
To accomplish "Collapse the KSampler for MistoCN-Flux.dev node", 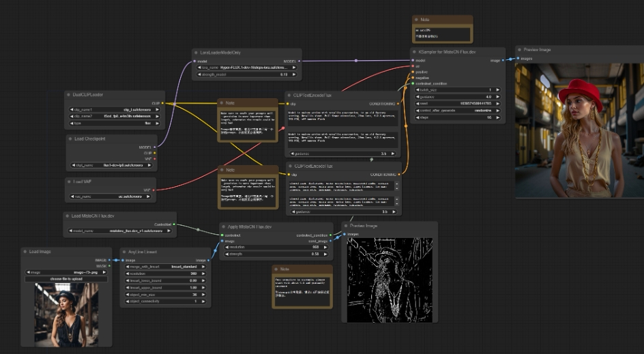I will pos(415,52).
